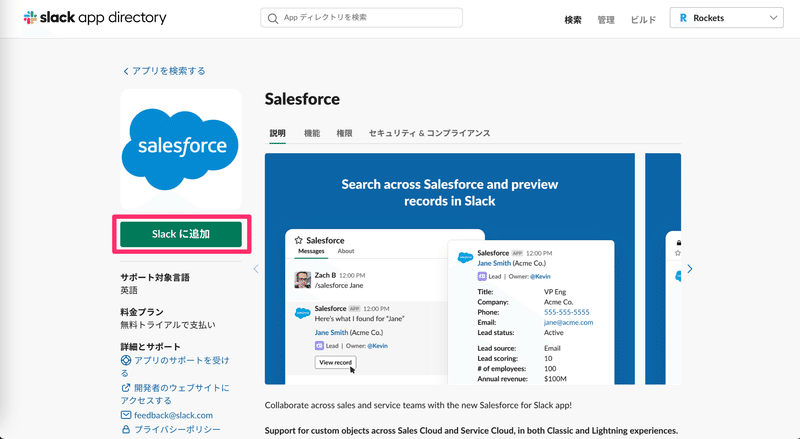
Task: Click the Collaborate across sales description text
Action: coord(418,405)
